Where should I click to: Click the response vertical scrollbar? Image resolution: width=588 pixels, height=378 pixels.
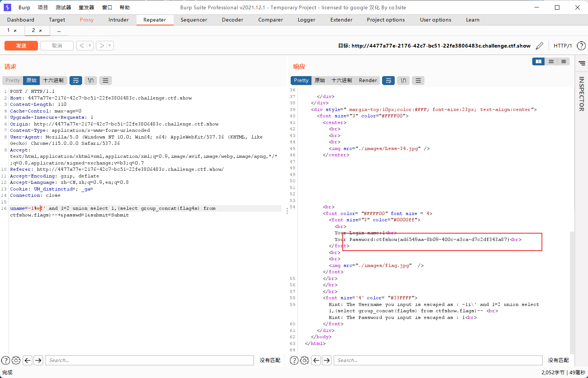click(572, 293)
